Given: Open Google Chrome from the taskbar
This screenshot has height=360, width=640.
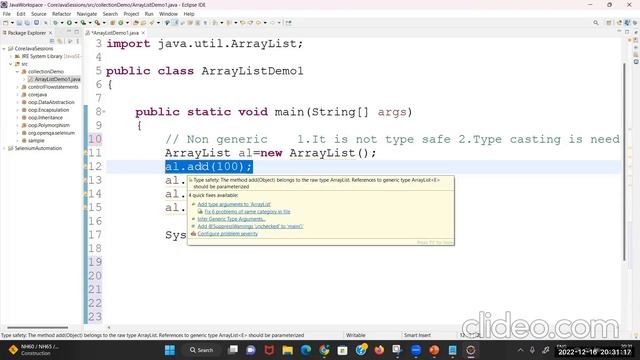Looking at the screenshot, I should [x=324, y=350].
